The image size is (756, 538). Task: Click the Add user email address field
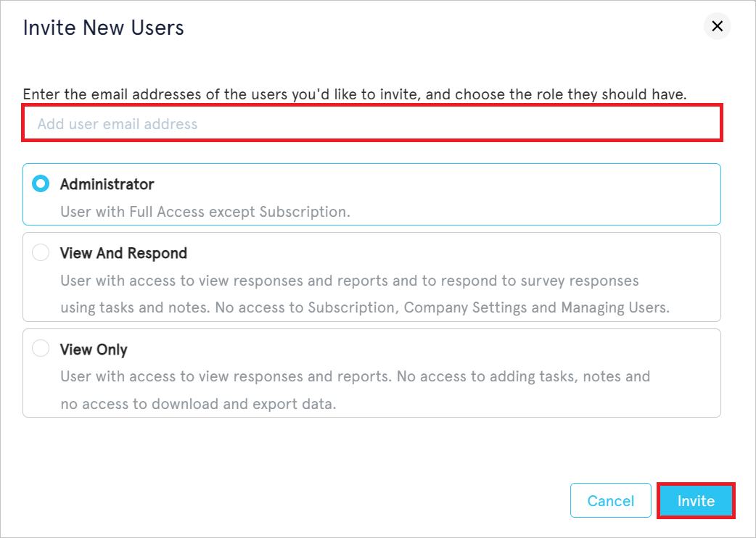coord(371,123)
